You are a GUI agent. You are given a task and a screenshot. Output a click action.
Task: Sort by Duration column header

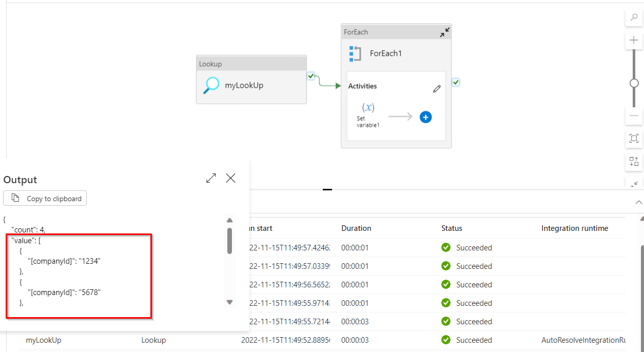(x=356, y=228)
